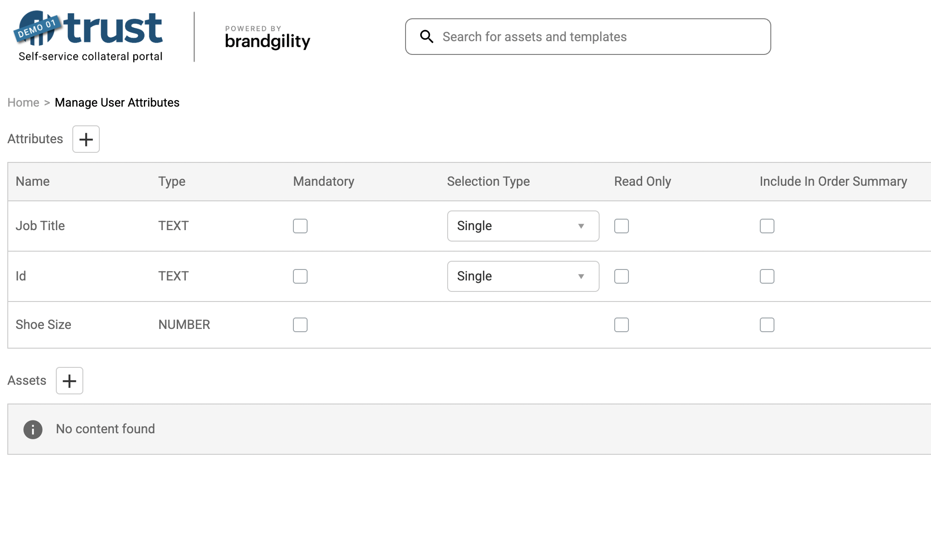Click the add attribute plus icon
The height and width of the screenshot is (560, 931).
(x=86, y=139)
